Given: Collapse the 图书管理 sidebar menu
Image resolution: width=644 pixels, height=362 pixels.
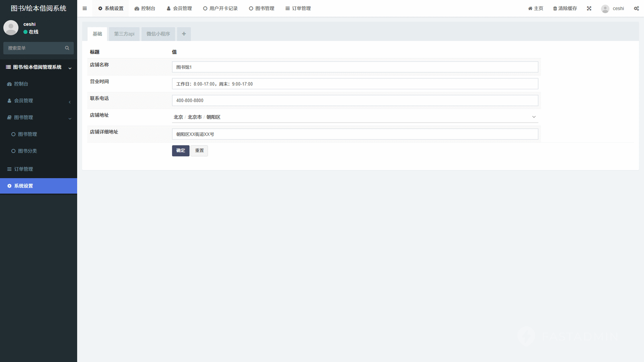Looking at the screenshot, I should 38,117.
